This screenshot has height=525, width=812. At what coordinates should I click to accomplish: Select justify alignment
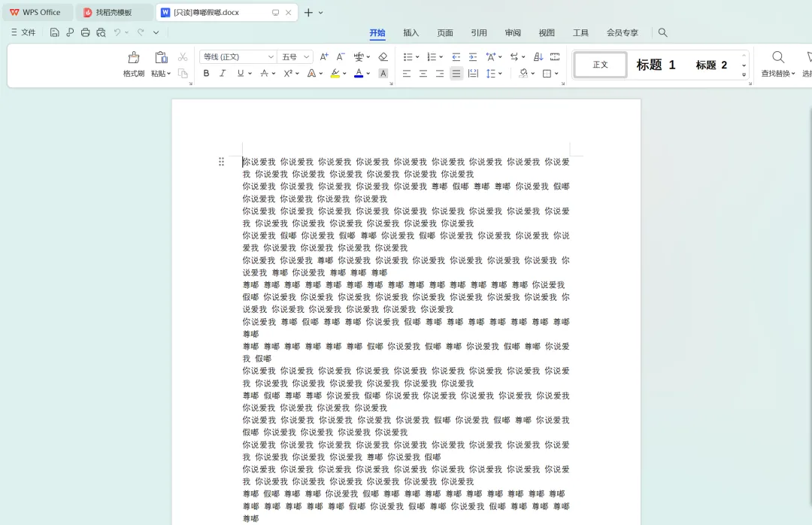point(456,74)
